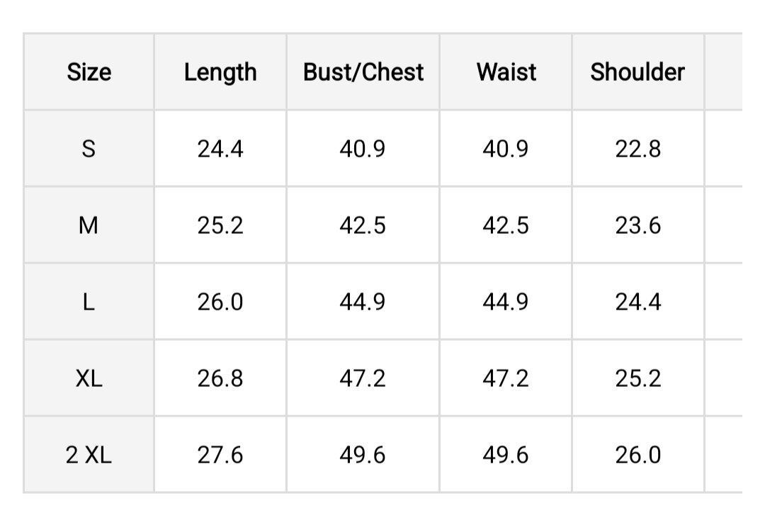This screenshot has width=765, height=532.
Task: Click the Shoulder column header
Action: (637, 72)
